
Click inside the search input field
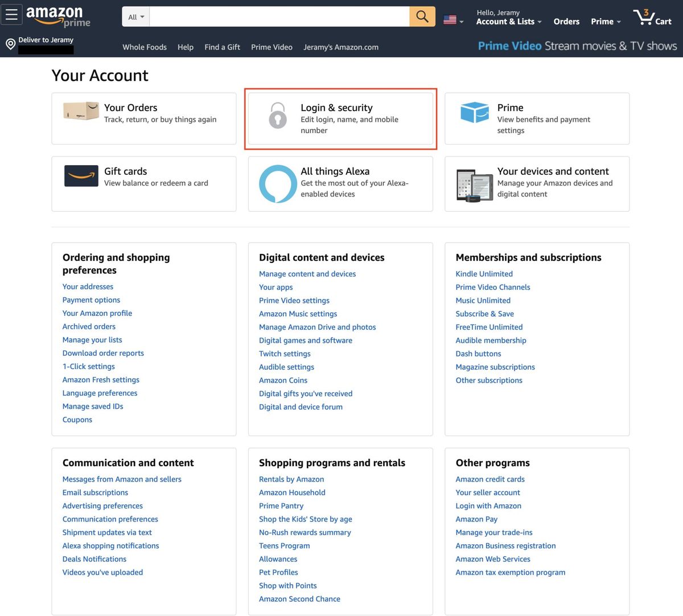(x=279, y=17)
